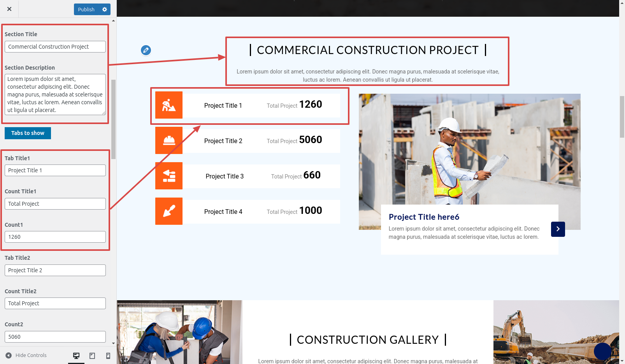Select the Project Title 3 tab
625x364 pixels.
click(x=248, y=176)
